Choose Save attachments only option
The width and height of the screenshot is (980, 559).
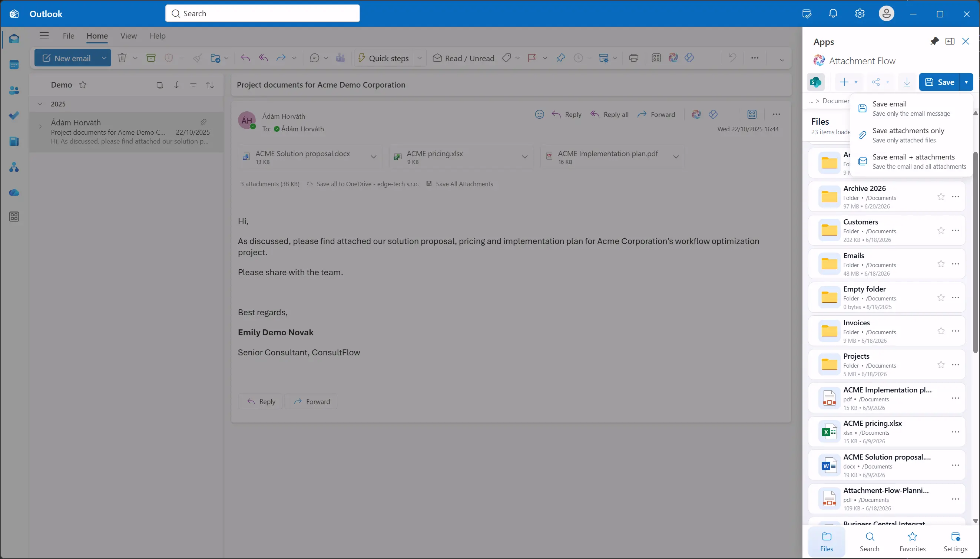pyautogui.click(x=911, y=135)
